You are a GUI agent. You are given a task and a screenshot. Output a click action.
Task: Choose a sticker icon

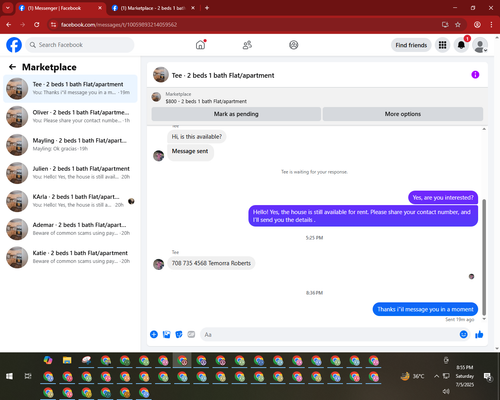pos(179,334)
